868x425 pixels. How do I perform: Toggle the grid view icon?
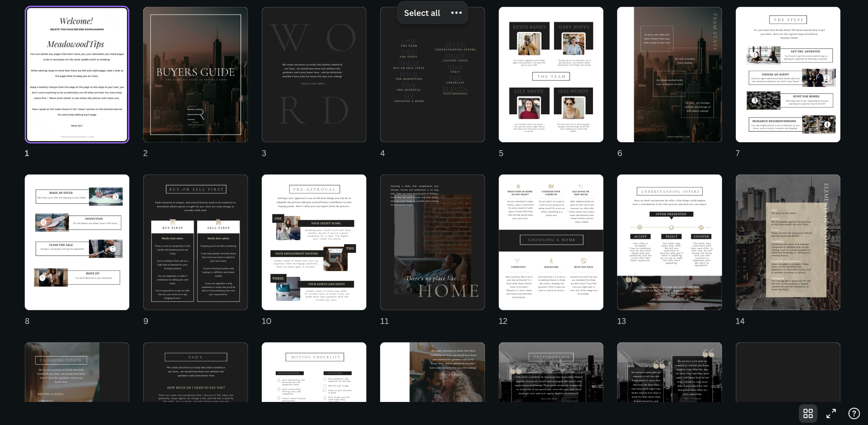[808, 413]
